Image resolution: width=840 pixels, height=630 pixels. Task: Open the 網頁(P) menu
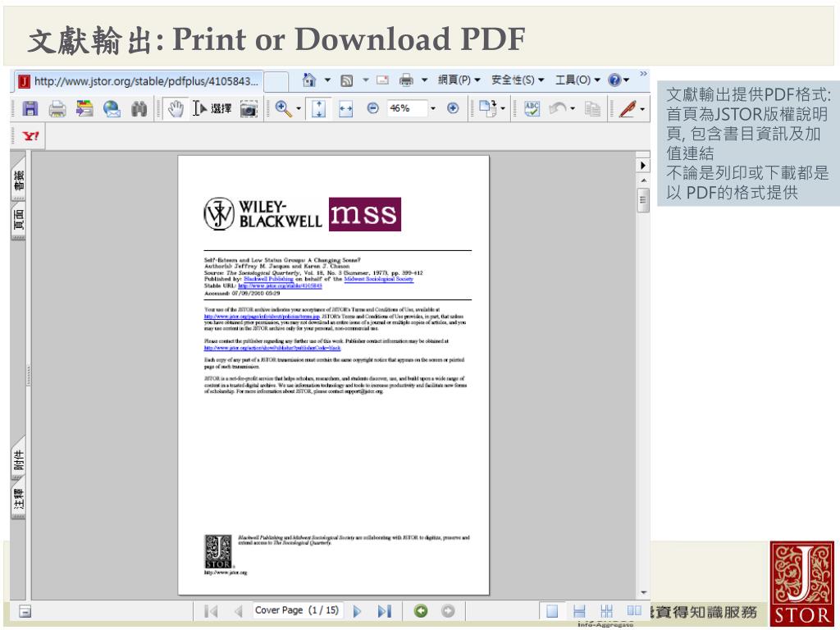(x=459, y=80)
